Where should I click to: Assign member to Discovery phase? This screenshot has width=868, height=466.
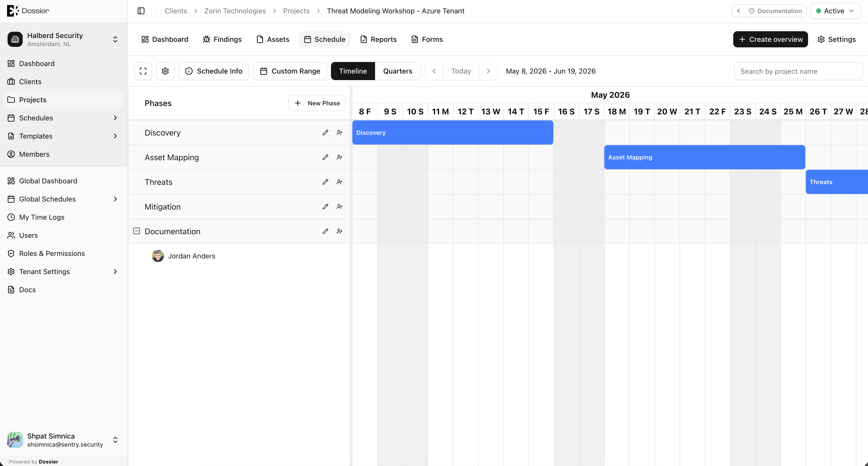(x=339, y=132)
